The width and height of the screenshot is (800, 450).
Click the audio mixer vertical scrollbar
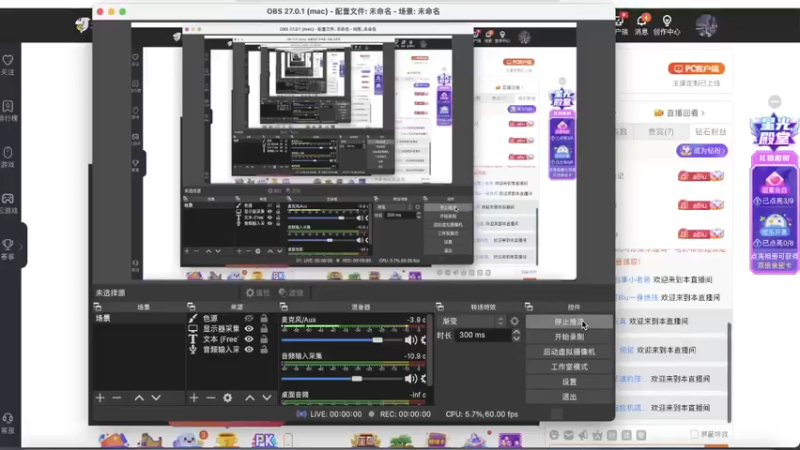(x=431, y=350)
